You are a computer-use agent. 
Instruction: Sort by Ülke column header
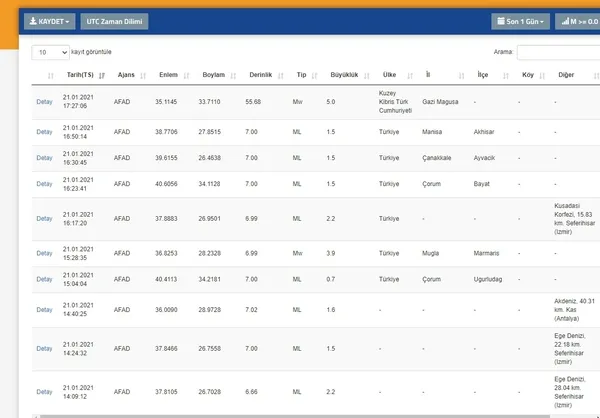389,75
